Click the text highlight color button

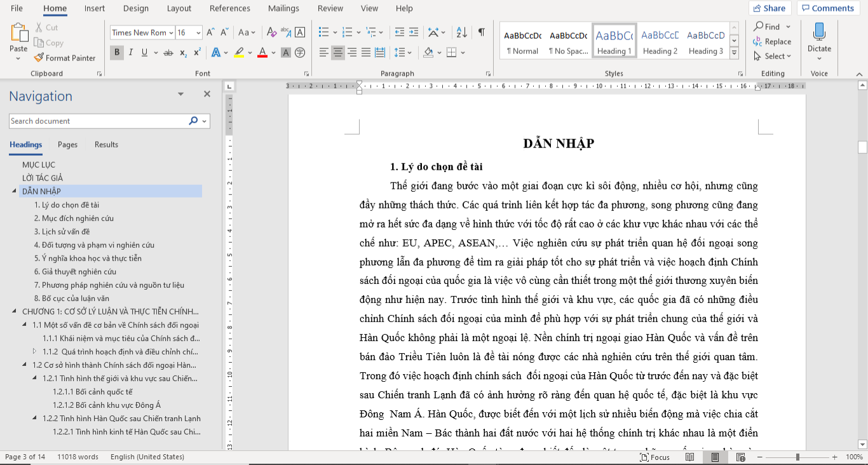tap(238, 53)
